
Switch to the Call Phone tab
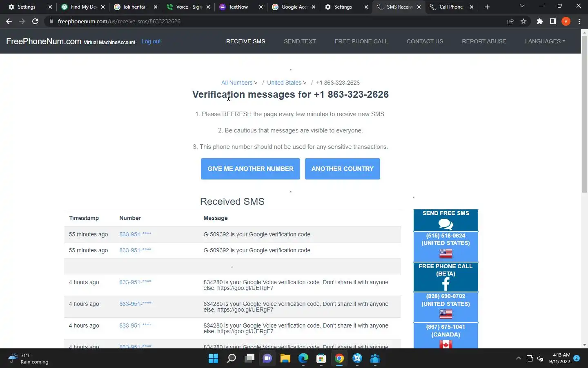pos(451,7)
